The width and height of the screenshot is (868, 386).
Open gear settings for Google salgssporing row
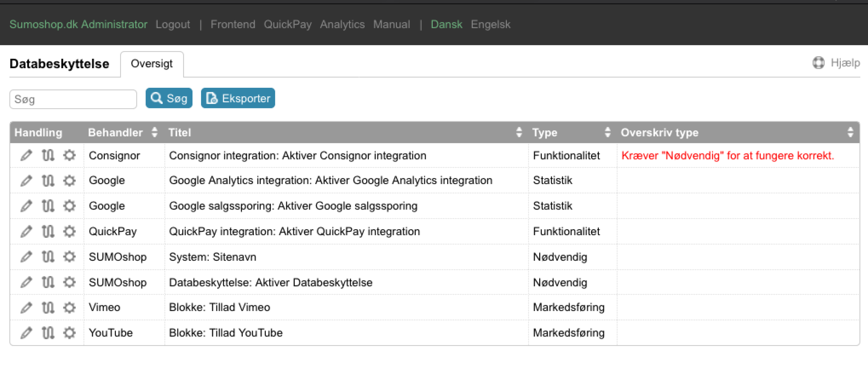[69, 206]
